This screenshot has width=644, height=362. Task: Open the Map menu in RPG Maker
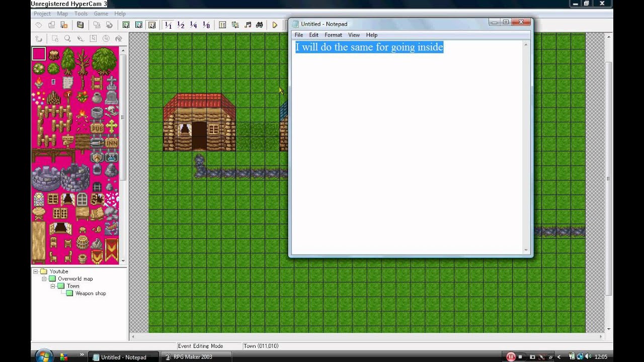pyautogui.click(x=62, y=14)
